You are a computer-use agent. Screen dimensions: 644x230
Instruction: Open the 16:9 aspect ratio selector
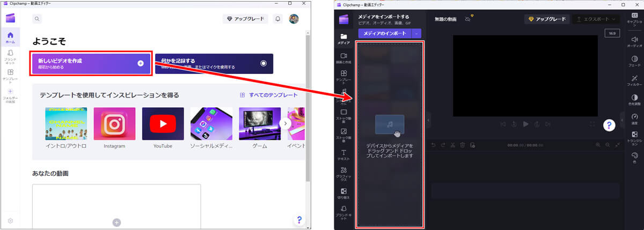click(612, 33)
